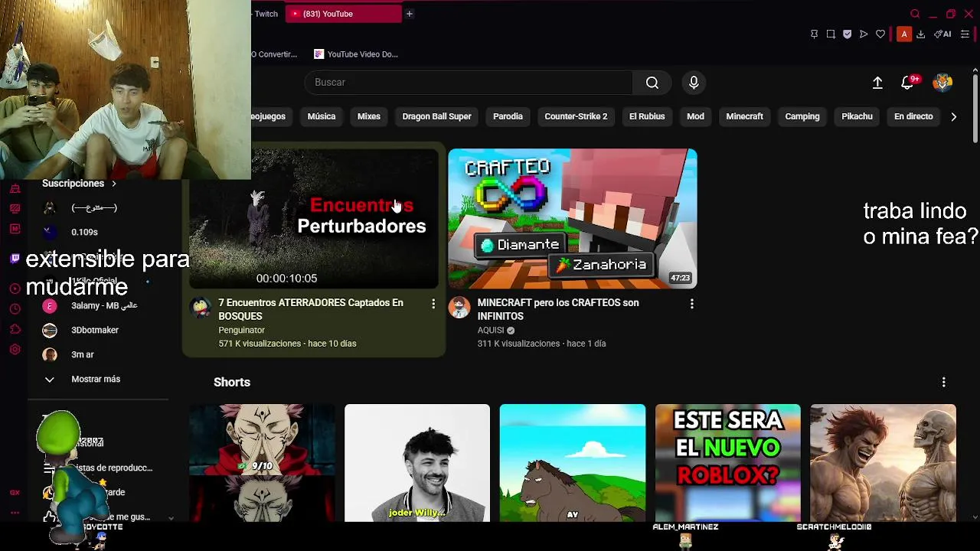Open the 0.109s subscription
This screenshot has width=980, height=551.
click(84, 232)
